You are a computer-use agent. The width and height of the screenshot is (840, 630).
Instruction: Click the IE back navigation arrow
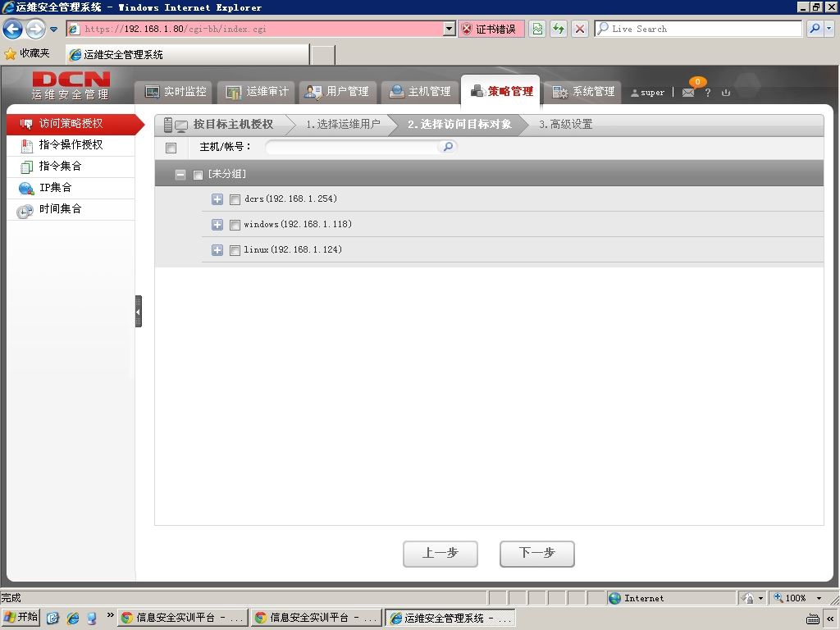(x=13, y=29)
